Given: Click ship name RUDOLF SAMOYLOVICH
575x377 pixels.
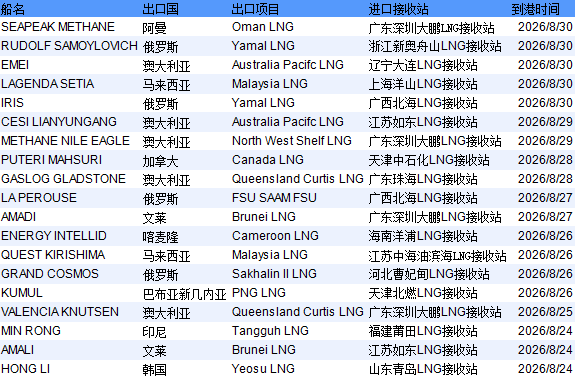Looking at the screenshot, I should click(x=69, y=46).
